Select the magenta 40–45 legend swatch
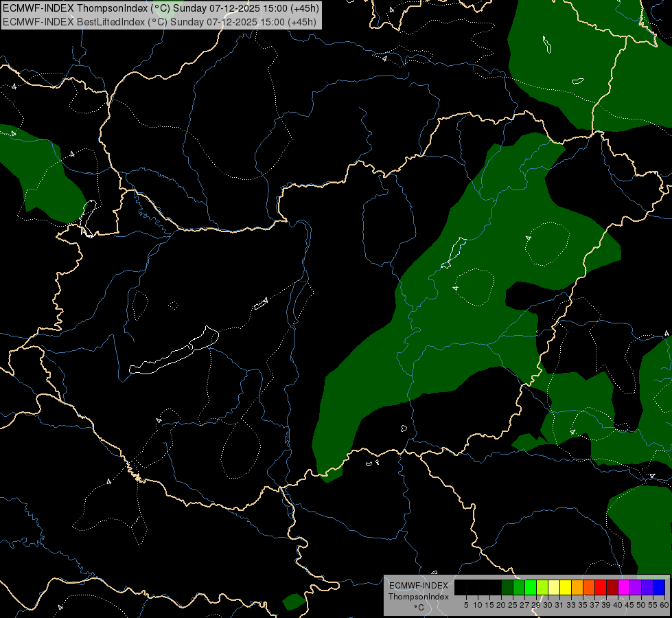The width and height of the screenshot is (672, 618). click(624, 587)
